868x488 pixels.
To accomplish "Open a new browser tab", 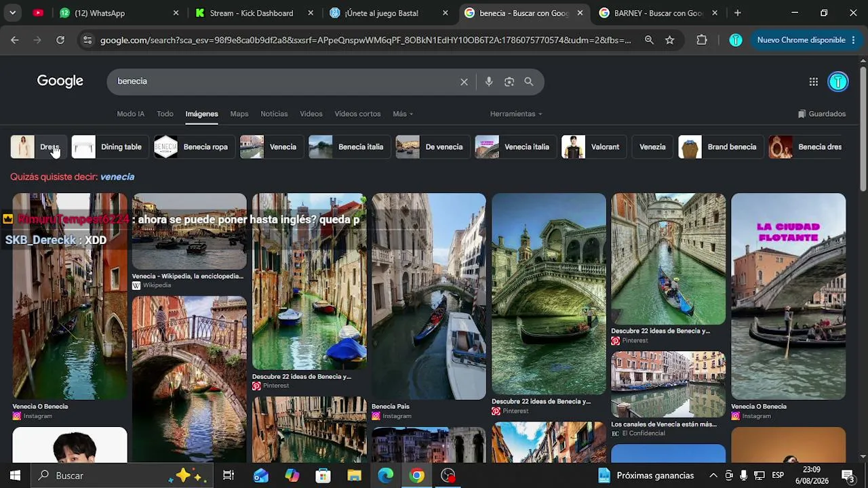I will pyautogui.click(x=738, y=13).
